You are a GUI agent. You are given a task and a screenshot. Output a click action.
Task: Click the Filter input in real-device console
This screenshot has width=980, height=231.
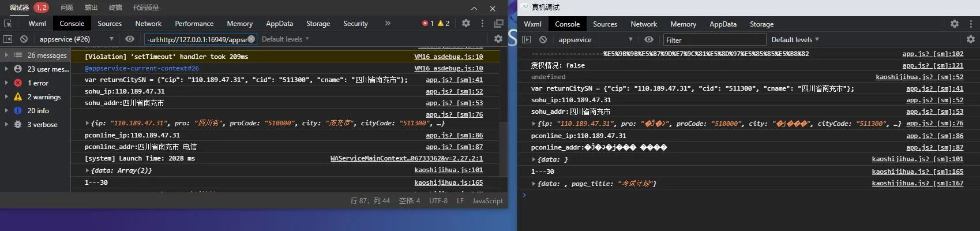714,40
